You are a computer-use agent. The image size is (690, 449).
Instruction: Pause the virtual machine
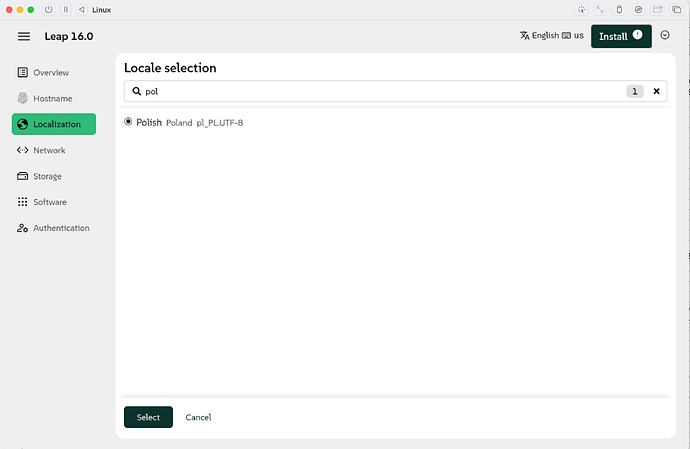click(65, 9)
